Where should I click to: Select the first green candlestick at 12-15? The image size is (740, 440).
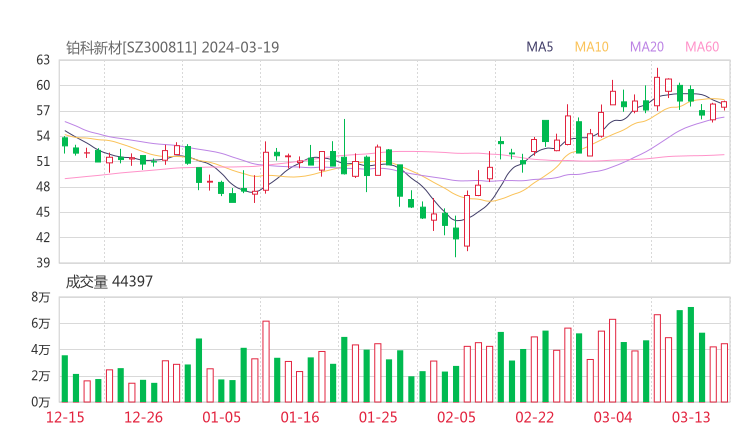(x=65, y=142)
